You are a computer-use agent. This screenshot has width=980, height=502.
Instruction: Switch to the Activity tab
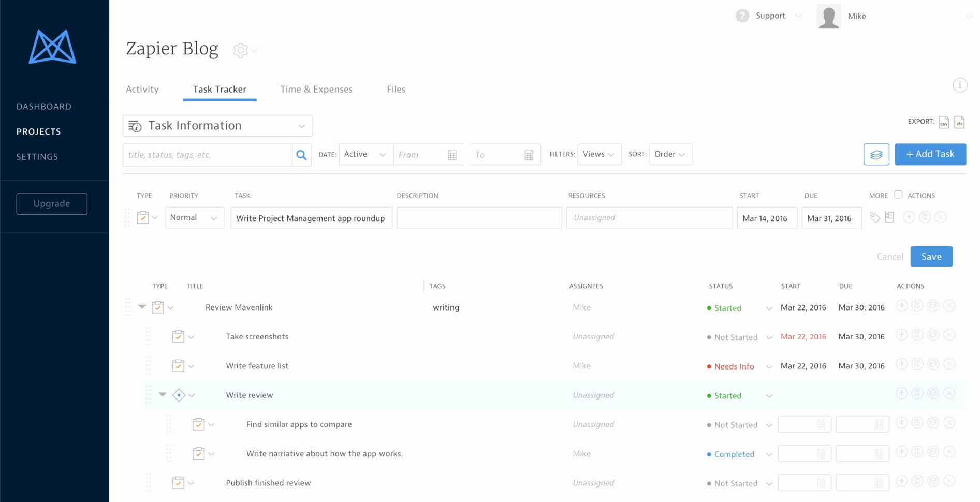[x=142, y=89]
